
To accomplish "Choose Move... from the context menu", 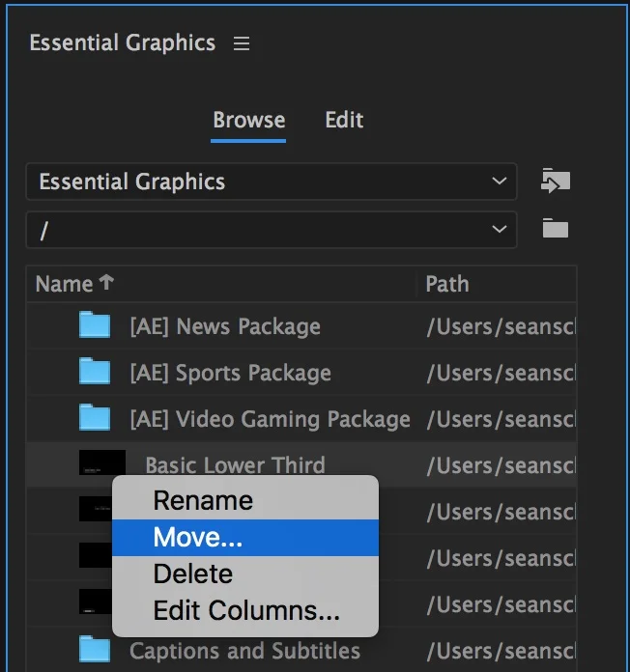I will [x=245, y=538].
